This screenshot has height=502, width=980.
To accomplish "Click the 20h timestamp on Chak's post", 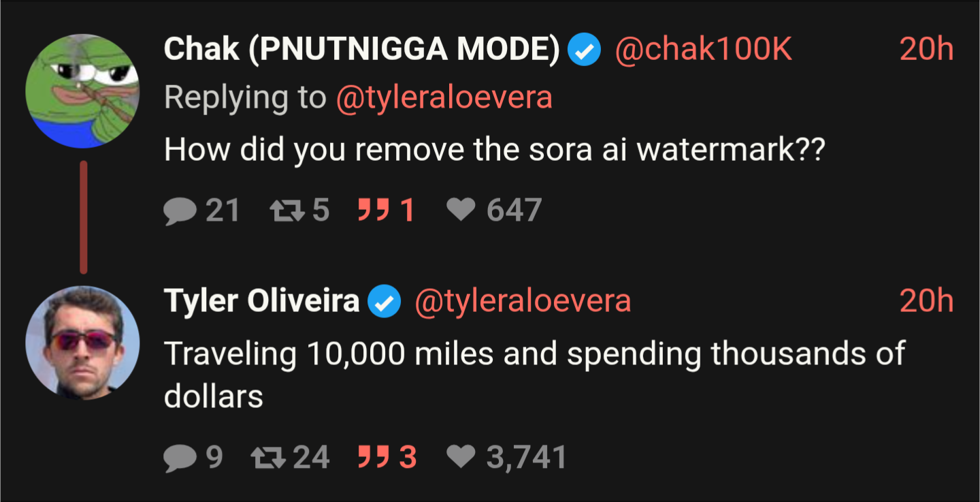I will tap(927, 50).
